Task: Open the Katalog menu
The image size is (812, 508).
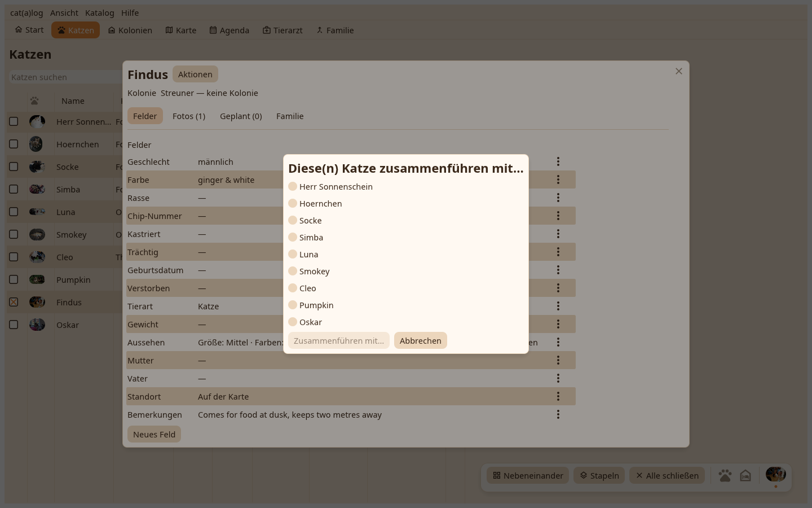Action: (100, 12)
